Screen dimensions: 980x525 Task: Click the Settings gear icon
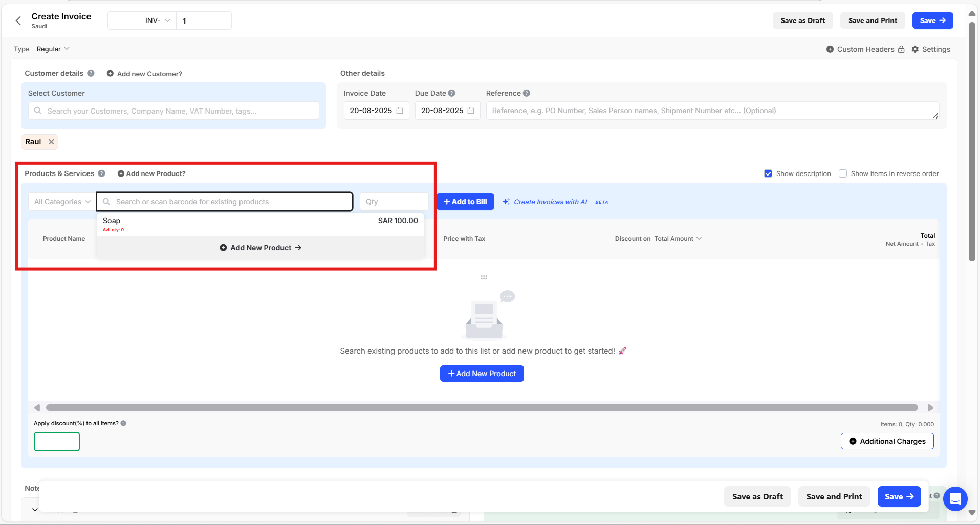pos(915,49)
